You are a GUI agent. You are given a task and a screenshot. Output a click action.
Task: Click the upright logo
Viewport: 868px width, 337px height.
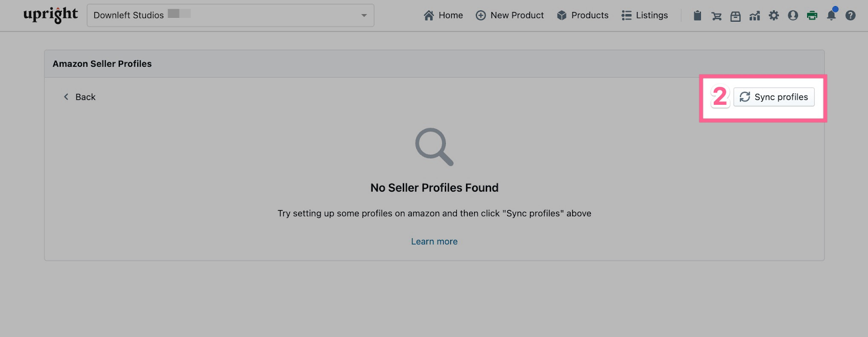click(x=50, y=15)
